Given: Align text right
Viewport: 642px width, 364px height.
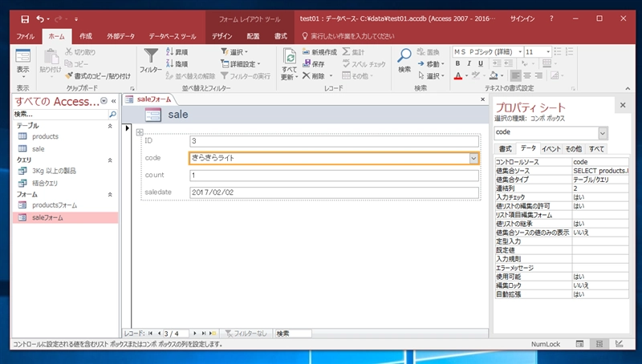Looking at the screenshot, I should coord(538,75).
